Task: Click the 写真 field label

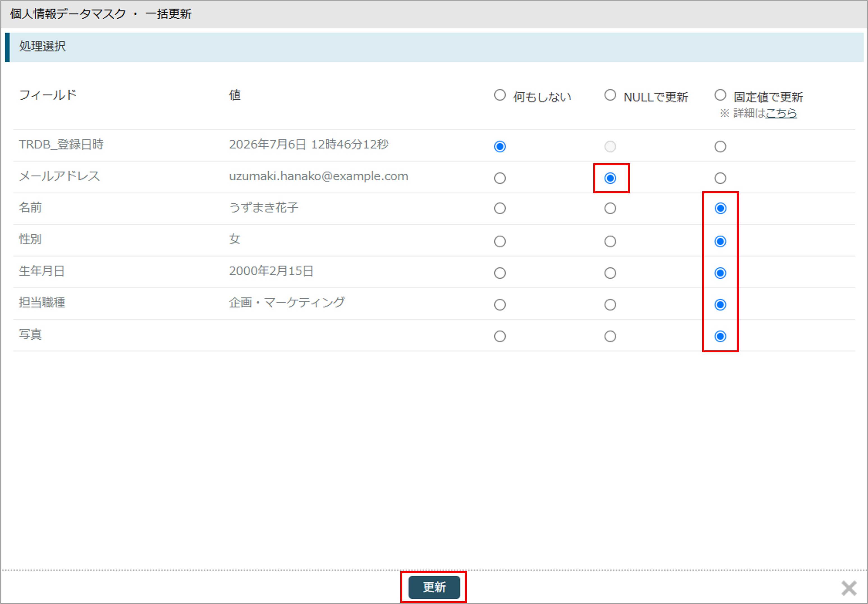Action: [30, 334]
